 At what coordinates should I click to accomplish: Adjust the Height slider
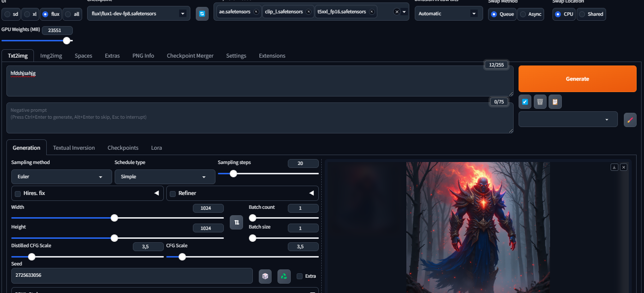coord(118,238)
